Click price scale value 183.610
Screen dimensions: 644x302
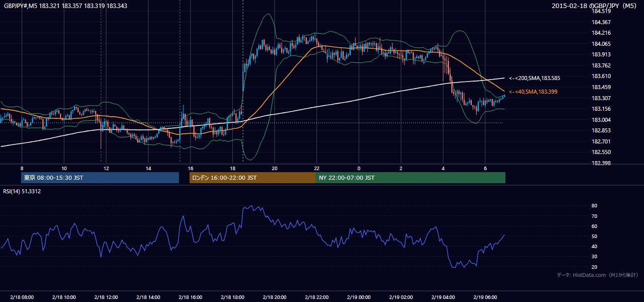[x=601, y=76]
